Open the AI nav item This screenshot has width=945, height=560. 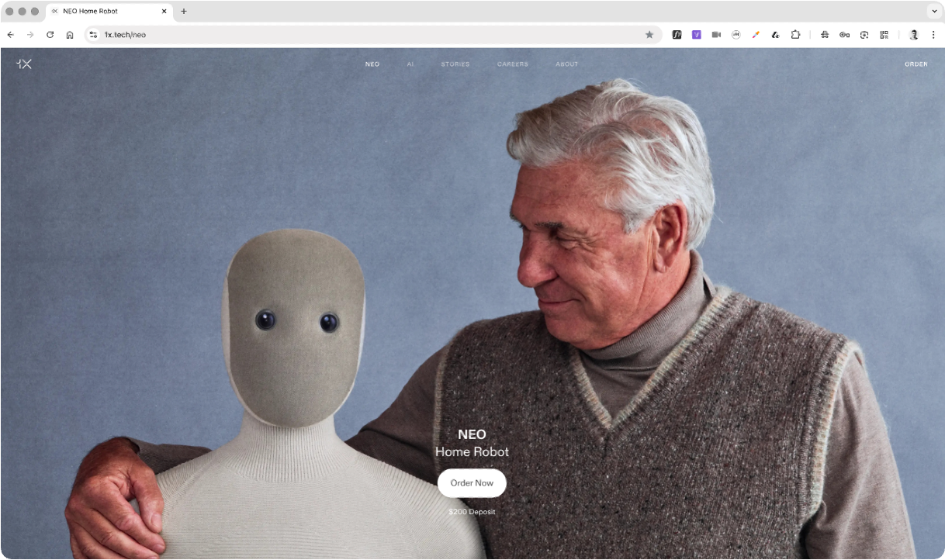[x=410, y=64]
